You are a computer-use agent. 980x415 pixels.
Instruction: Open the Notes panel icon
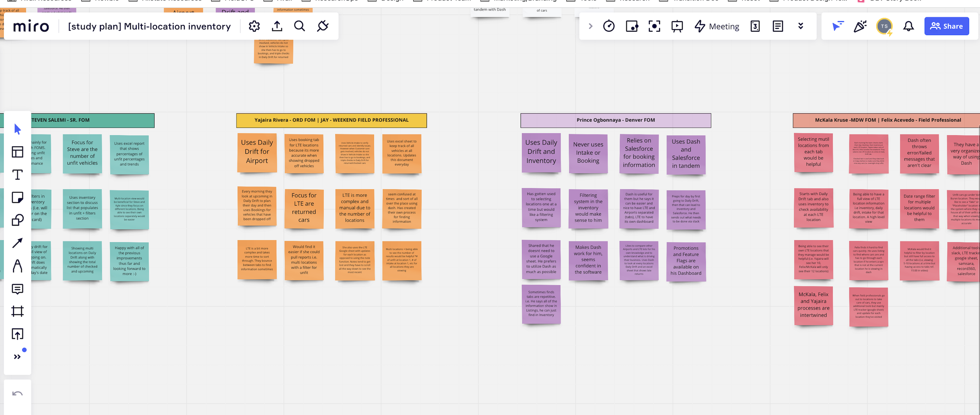click(x=778, y=26)
